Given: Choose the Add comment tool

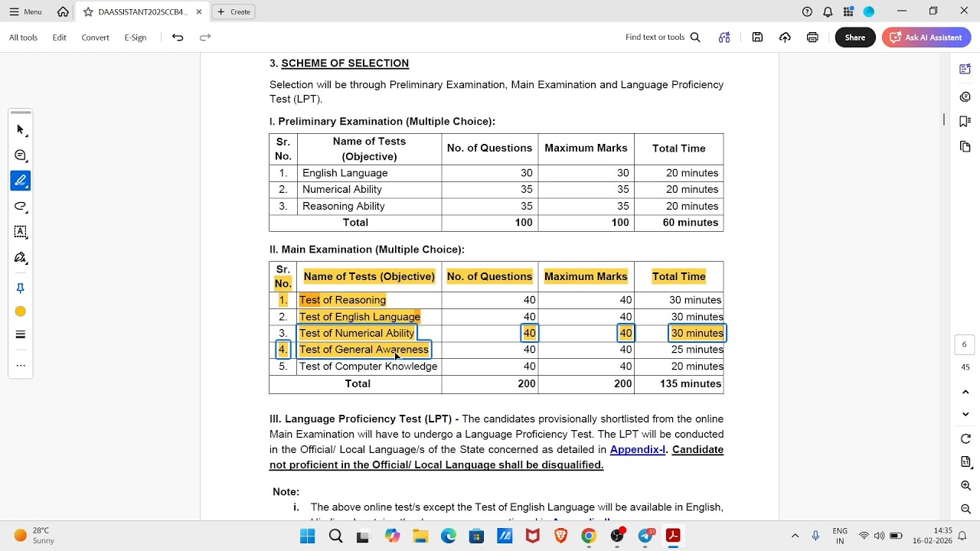Looking at the screenshot, I should coord(21,155).
